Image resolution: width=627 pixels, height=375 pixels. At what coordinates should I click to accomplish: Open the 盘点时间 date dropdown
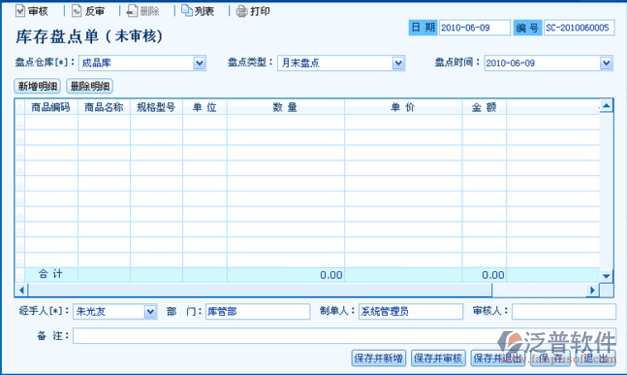tap(606, 63)
